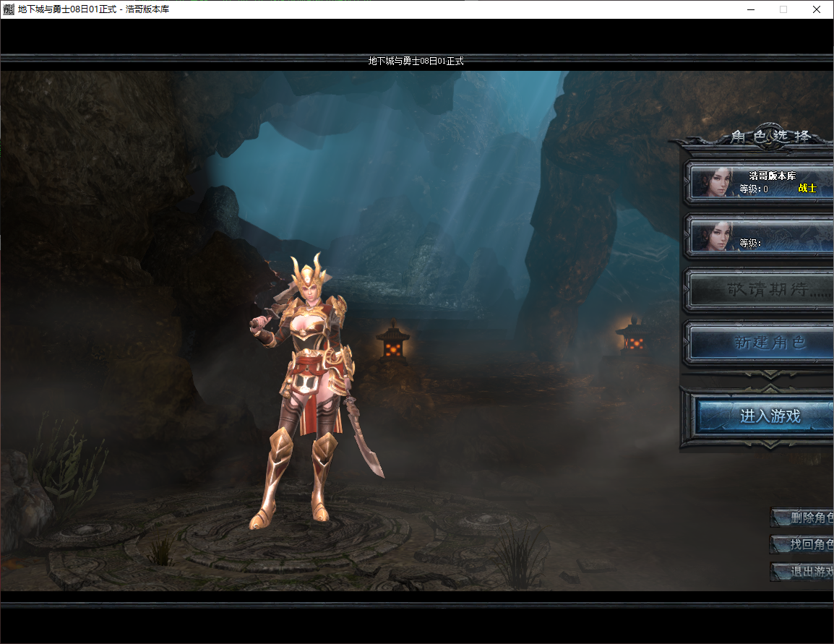
Task: Click the 等级:0 level text
Action: coord(754,189)
